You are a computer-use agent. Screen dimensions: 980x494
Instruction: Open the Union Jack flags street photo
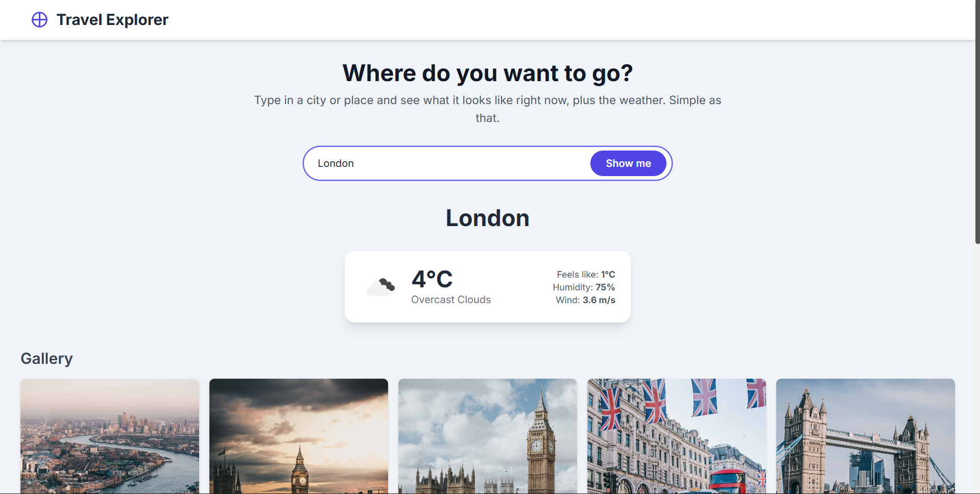(x=676, y=436)
